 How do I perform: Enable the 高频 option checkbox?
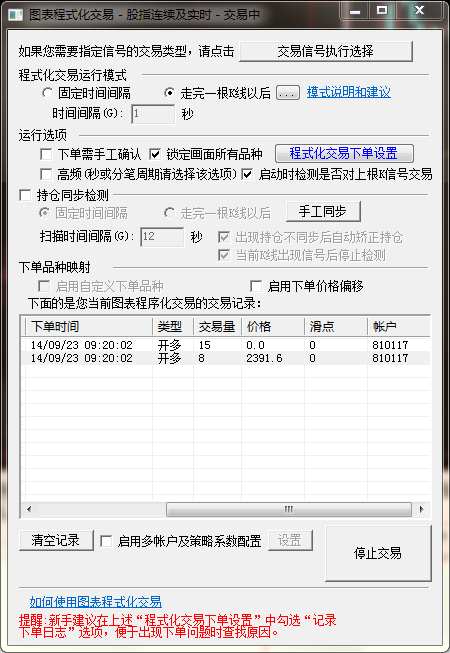[x=46, y=174]
